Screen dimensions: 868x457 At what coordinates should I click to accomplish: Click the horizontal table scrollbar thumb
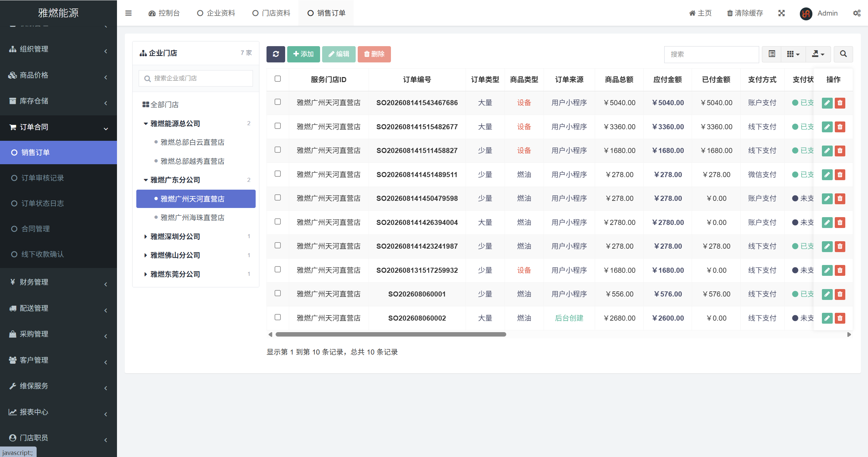point(391,335)
